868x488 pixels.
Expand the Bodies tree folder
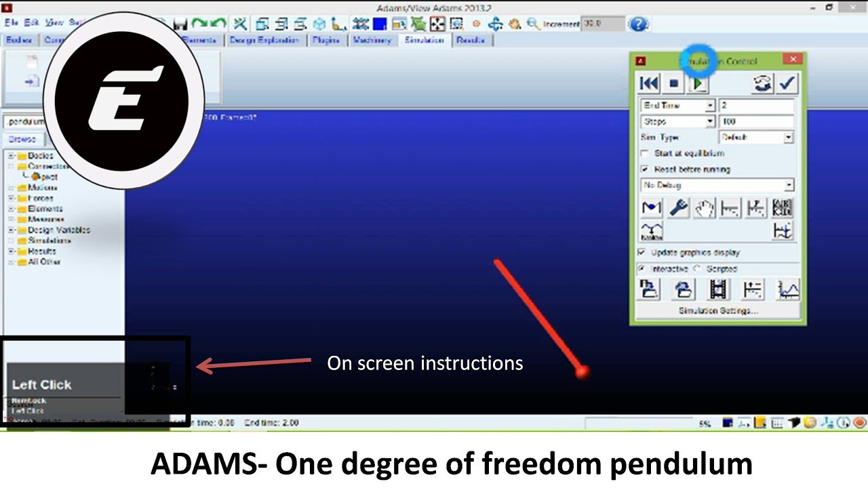click(12, 156)
